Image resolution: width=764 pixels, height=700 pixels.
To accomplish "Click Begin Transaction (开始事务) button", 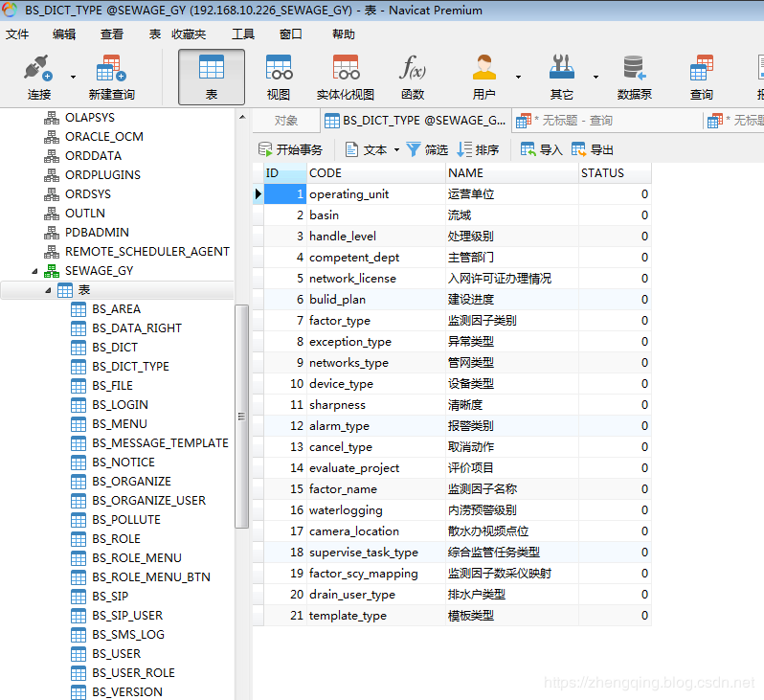I will point(290,149).
